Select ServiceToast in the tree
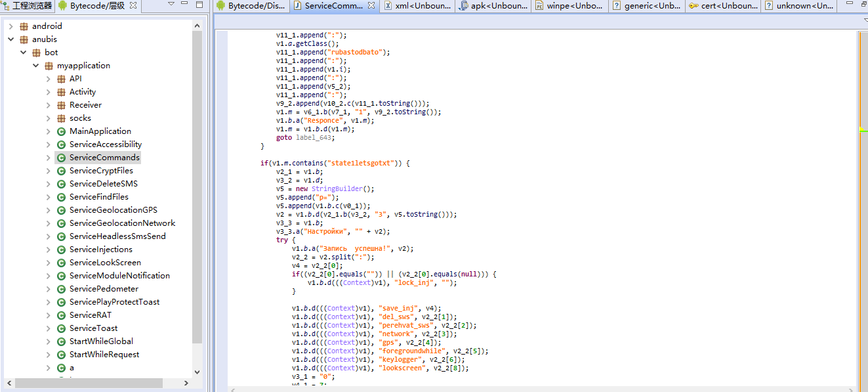This screenshot has height=392, width=868. point(93,328)
